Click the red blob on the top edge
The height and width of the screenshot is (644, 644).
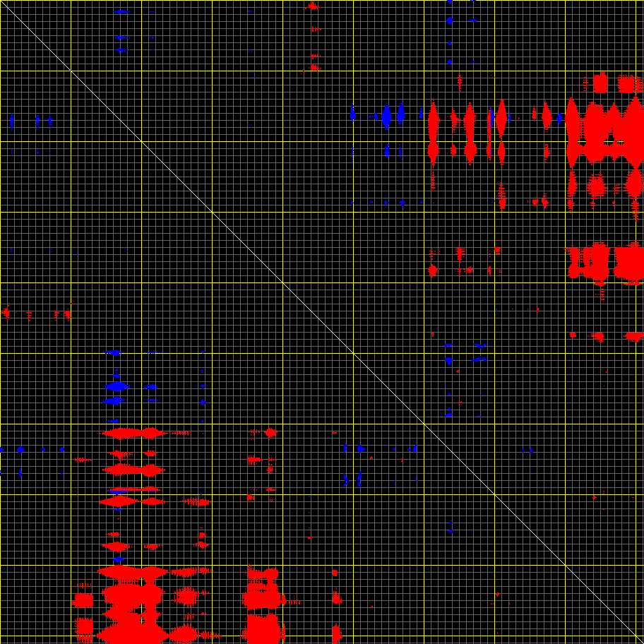click(313, 6)
